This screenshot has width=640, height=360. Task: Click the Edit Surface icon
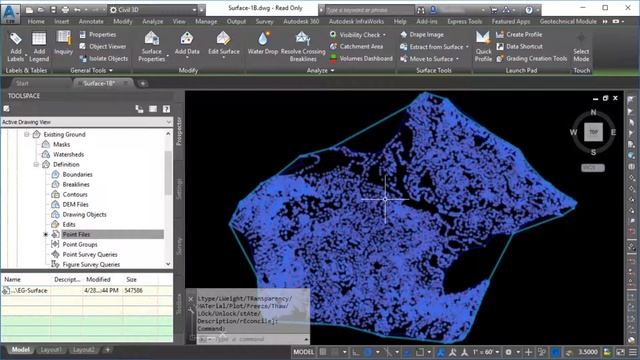point(224,44)
